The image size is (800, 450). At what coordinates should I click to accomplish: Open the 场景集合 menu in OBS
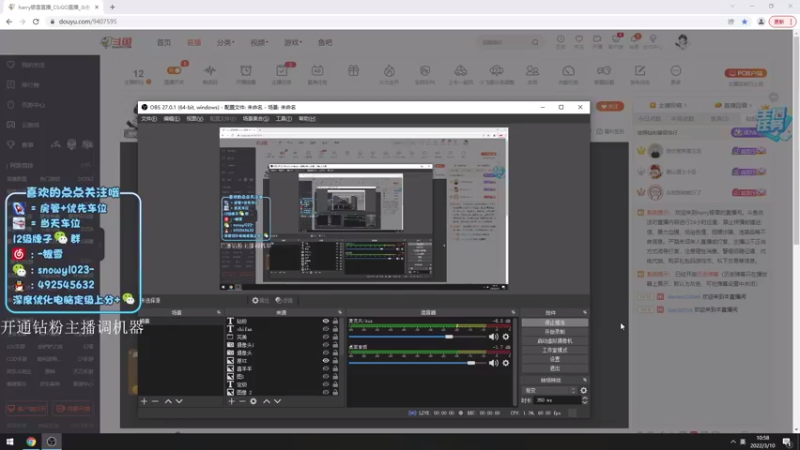(x=256, y=118)
